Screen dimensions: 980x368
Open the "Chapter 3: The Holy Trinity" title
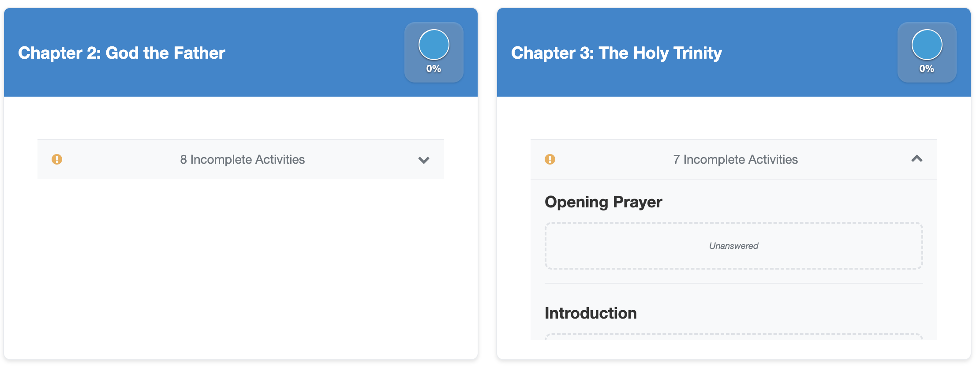point(616,53)
